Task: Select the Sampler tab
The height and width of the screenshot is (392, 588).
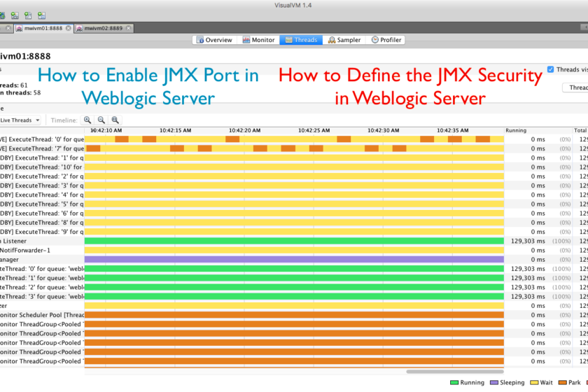Action: pyautogui.click(x=344, y=40)
